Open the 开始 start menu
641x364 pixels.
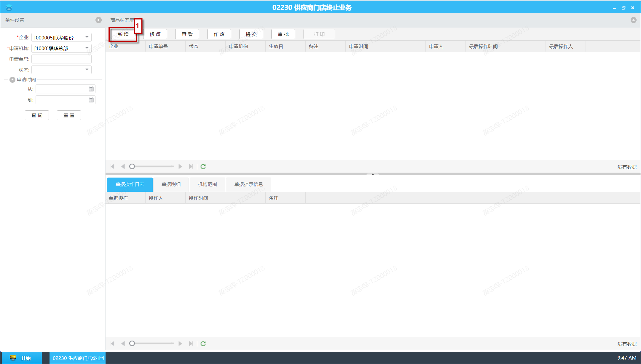pos(21,358)
